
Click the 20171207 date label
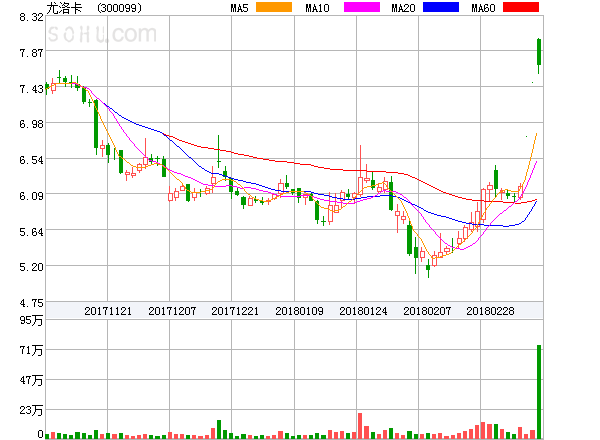(172, 311)
